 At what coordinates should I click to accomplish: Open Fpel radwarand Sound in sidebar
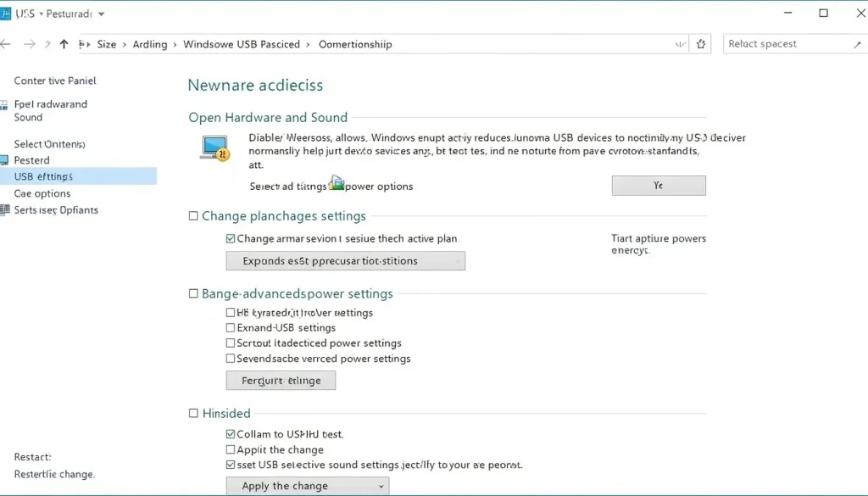coord(50,111)
